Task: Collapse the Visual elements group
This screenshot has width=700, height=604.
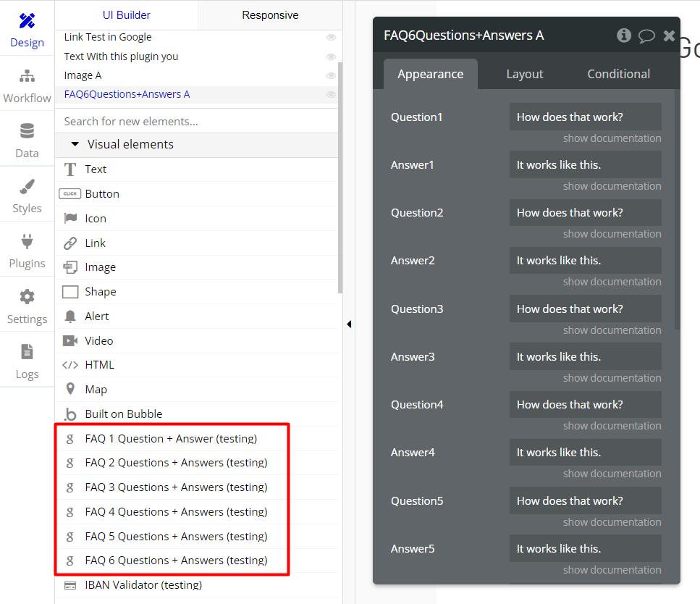Action: click(75, 144)
